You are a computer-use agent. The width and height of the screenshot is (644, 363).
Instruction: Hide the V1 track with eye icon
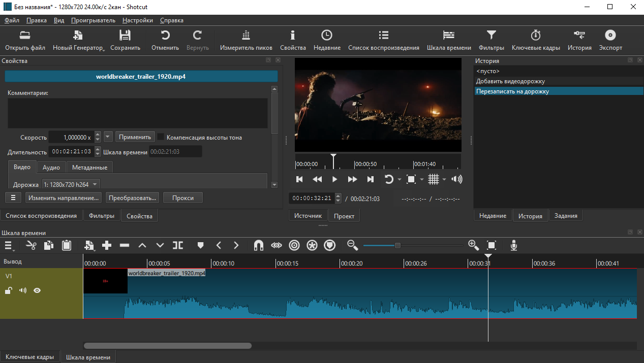click(37, 290)
